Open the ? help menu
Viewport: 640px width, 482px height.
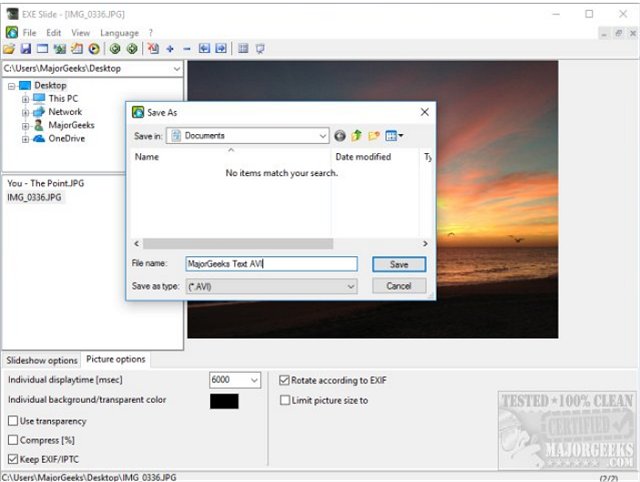pos(151,33)
